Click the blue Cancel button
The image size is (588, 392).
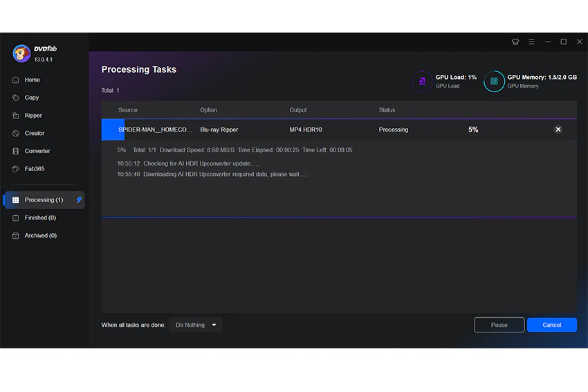pos(551,325)
